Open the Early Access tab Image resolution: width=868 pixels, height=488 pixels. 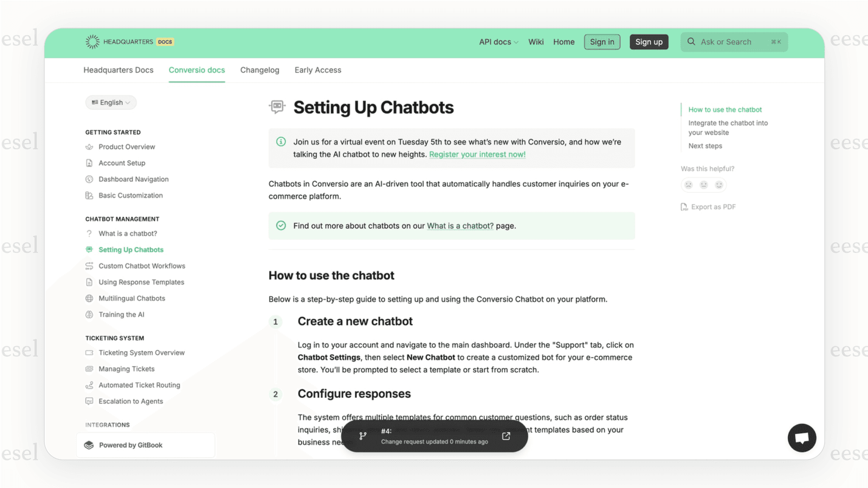pyautogui.click(x=318, y=70)
